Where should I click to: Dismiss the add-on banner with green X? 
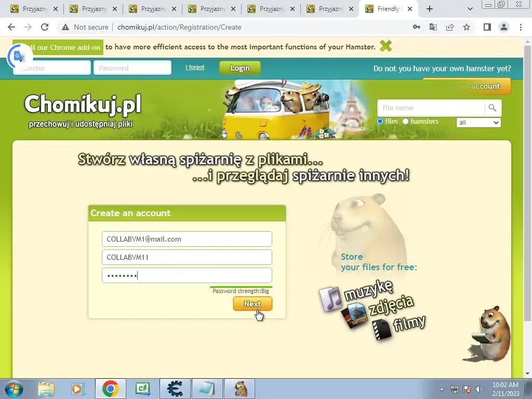coord(386,46)
